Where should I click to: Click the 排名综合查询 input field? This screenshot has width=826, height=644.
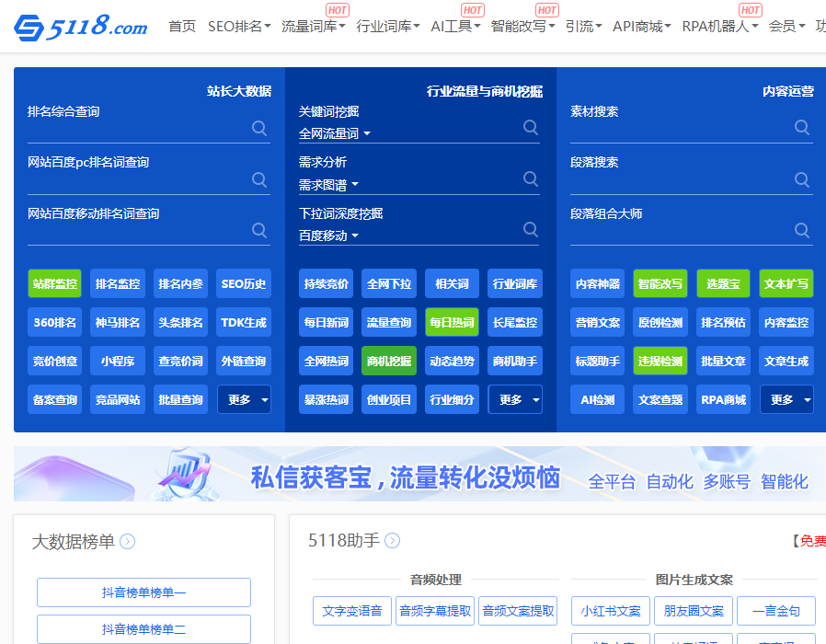coord(139,130)
